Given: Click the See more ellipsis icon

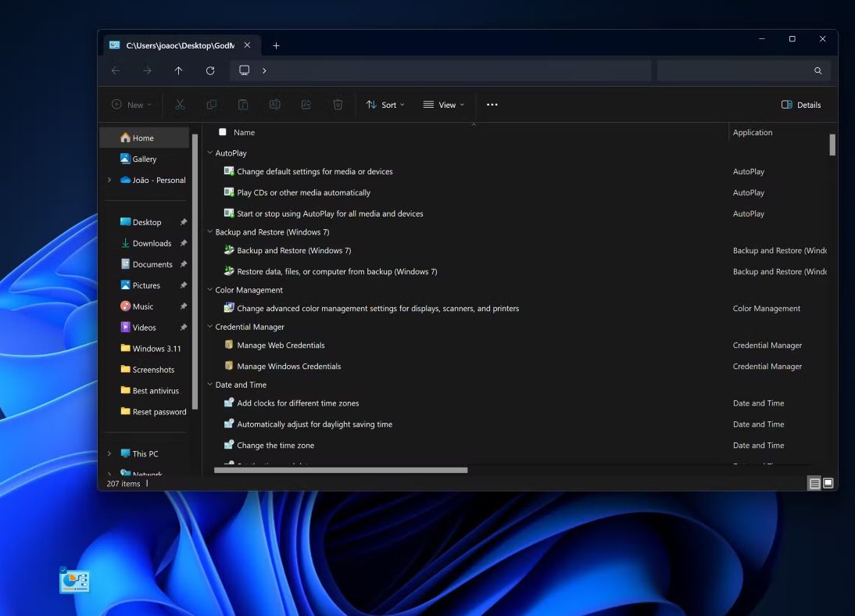Looking at the screenshot, I should click(492, 105).
